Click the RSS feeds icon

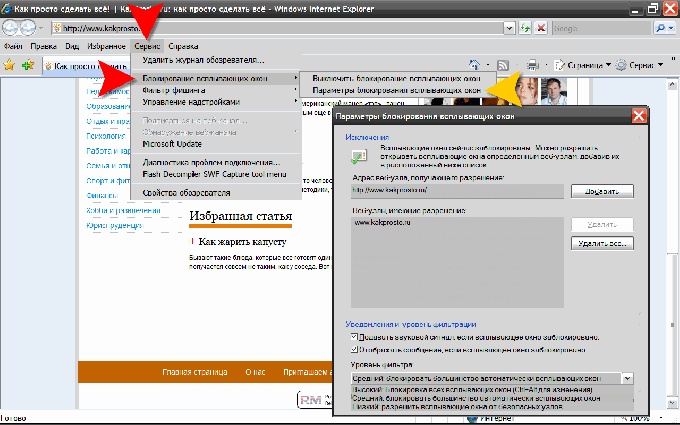(x=503, y=65)
